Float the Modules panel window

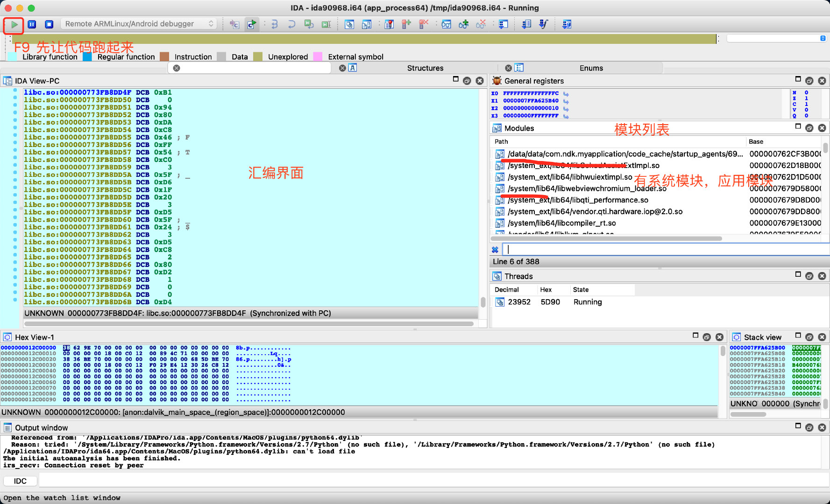click(x=809, y=128)
